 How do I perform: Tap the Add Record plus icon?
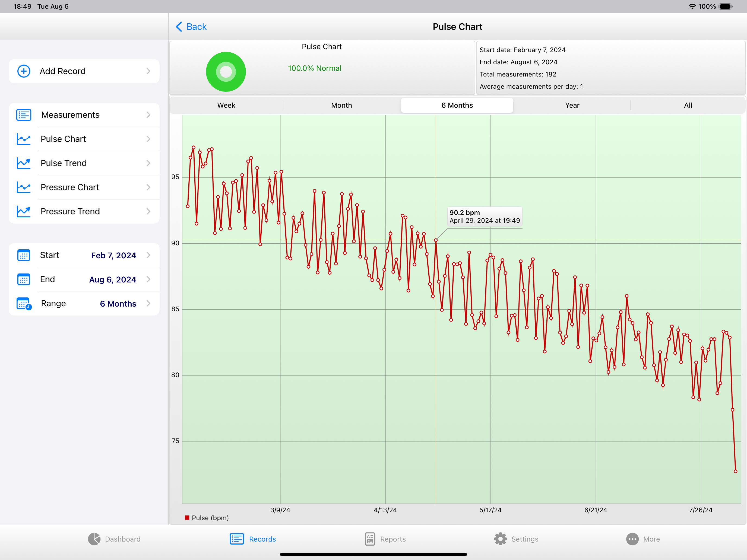click(24, 71)
